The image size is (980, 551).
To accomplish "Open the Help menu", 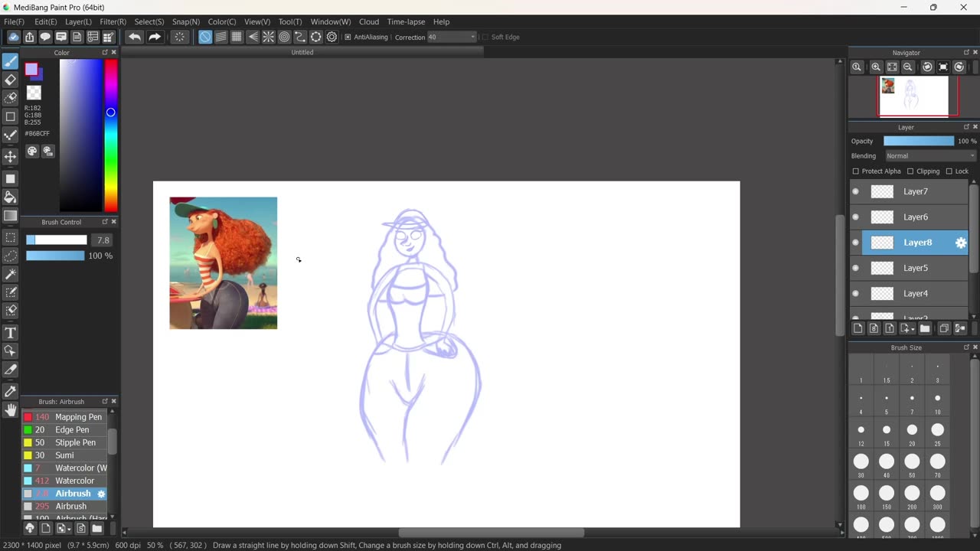I will pos(442,21).
